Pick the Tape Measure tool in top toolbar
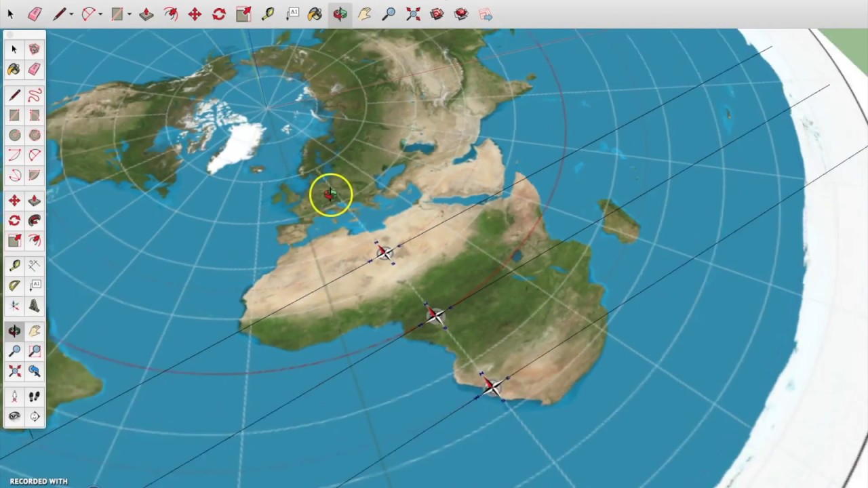The image size is (868, 488). tap(268, 14)
